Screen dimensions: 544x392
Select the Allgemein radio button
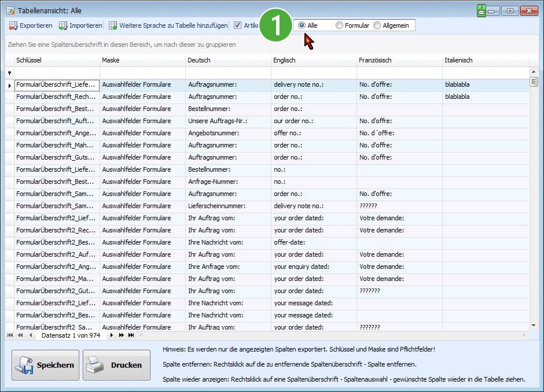tap(377, 25)
